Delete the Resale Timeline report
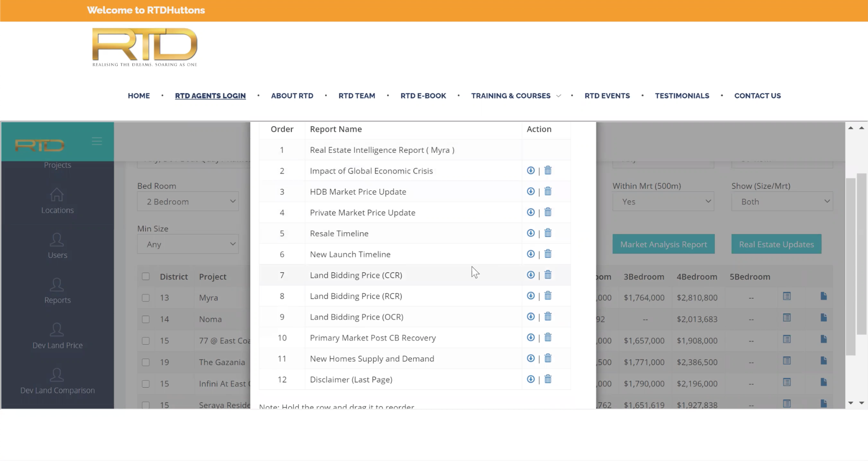 tap(548, 233)
